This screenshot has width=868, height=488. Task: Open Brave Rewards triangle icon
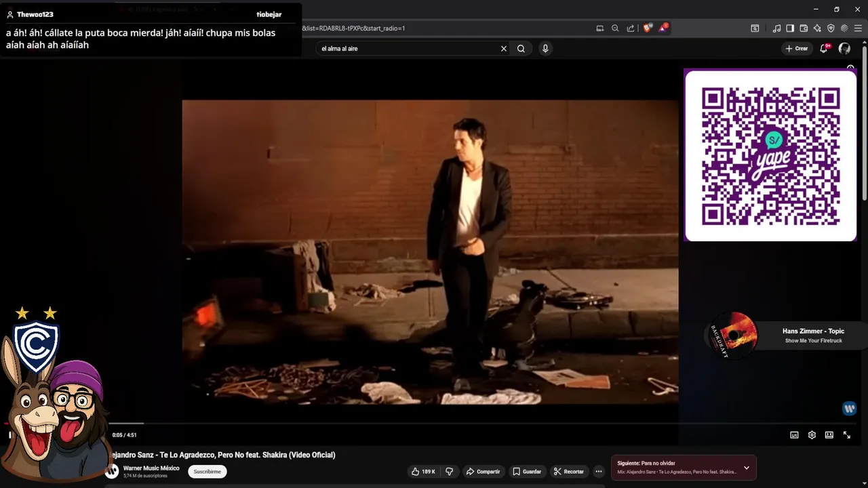(663, 28)
